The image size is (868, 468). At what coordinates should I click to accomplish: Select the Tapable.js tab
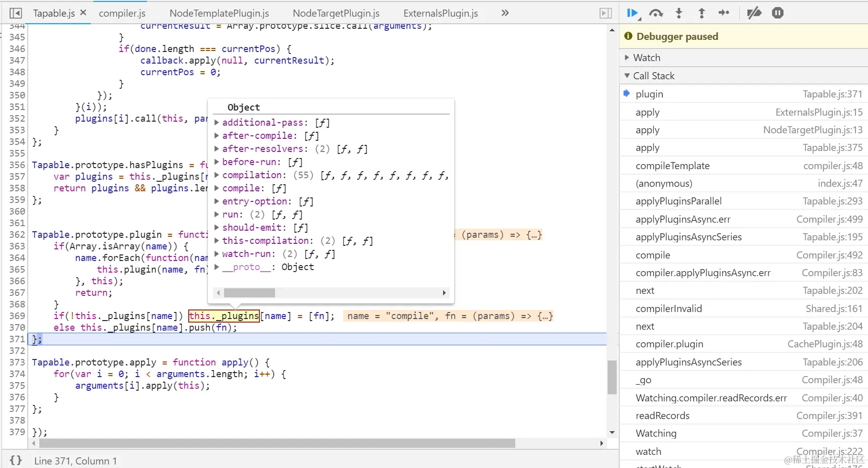tap(54, 13)
